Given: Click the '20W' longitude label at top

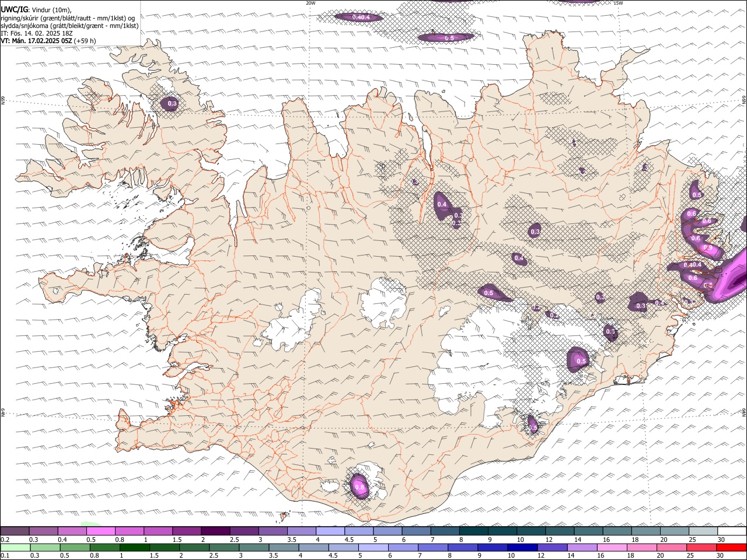Looking at the screenshot, I should [310, 3].
